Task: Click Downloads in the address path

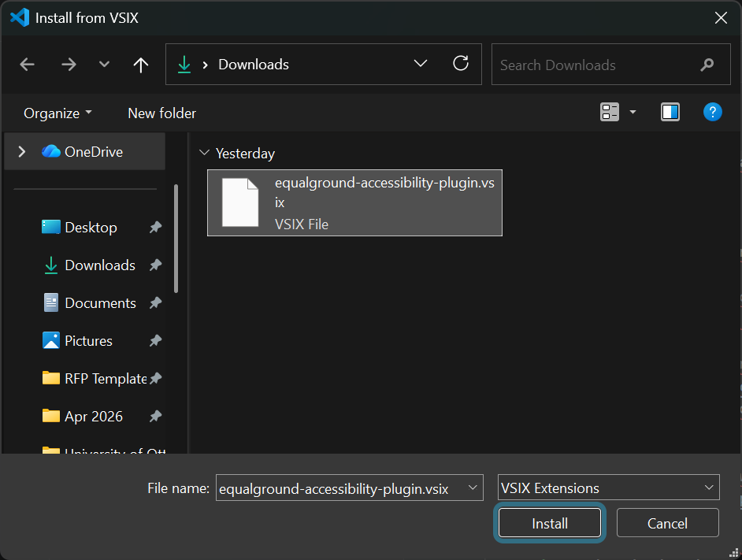Action: tap(254, 65)
